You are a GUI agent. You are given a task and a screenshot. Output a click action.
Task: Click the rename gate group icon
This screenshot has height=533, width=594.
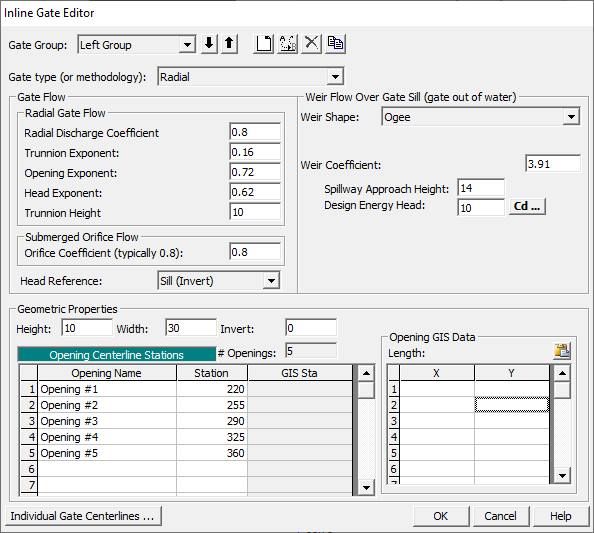288,44
